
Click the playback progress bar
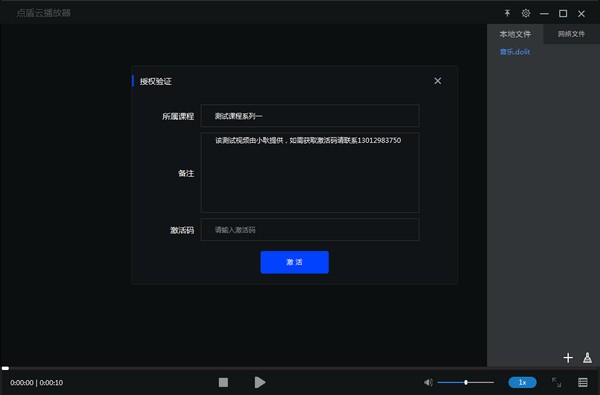click(300, 368)
